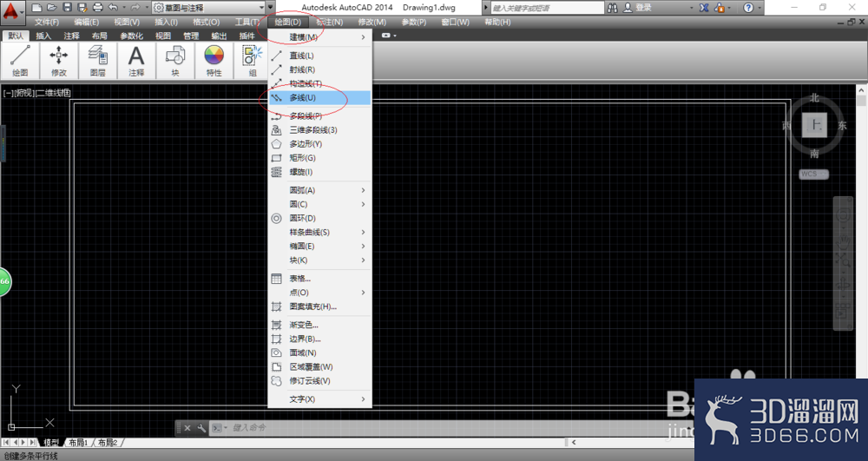Select 直线(L) from the draw menu
The image size is (868, 461).
(320, 56)
